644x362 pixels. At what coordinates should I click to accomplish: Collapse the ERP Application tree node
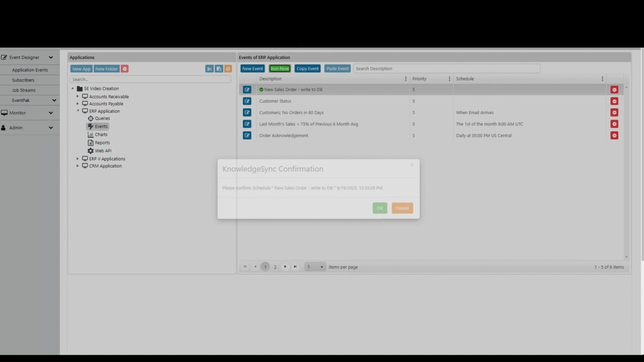coord(78,111)
